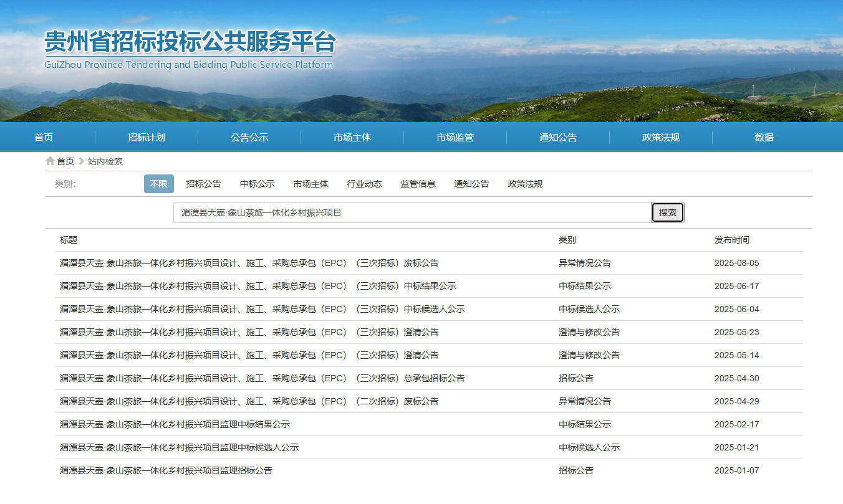Click the 首页 breadcrumb link
The height and width of the screenshot is (504, 843).
point(65,161)
